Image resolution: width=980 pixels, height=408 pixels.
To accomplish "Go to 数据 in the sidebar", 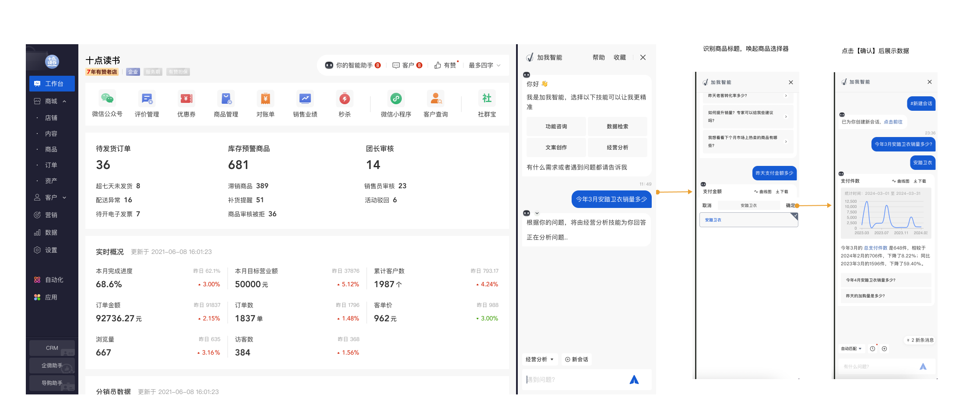I will pos(51,232).
